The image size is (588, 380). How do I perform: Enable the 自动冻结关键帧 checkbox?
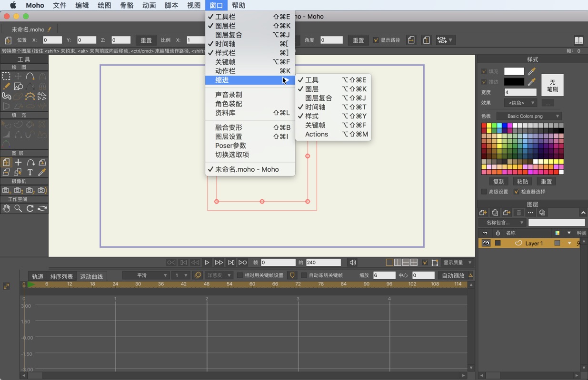click(304, 275)
